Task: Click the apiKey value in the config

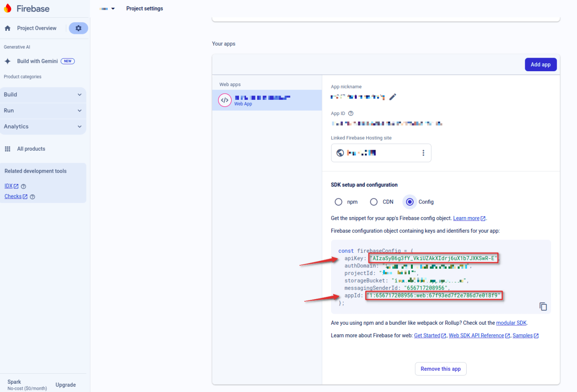Action: 433,258
